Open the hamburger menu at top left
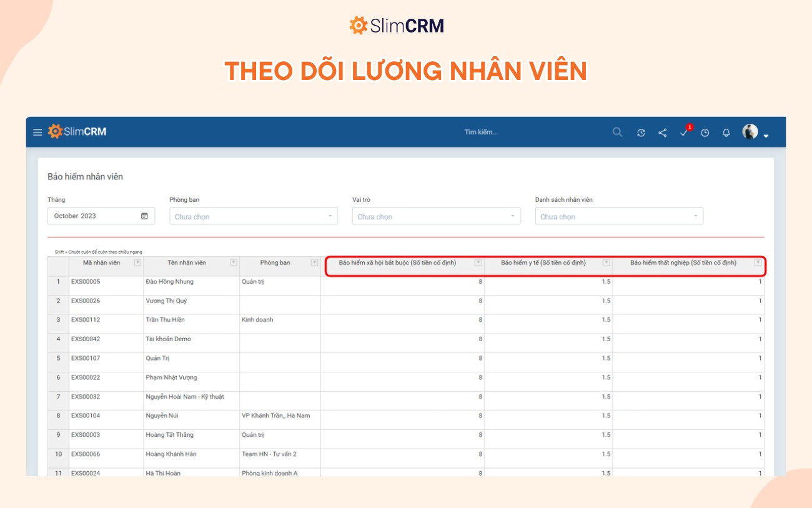The width and height of the screenshot is (812, 508). pyautogui.click(x=37, y=131)
